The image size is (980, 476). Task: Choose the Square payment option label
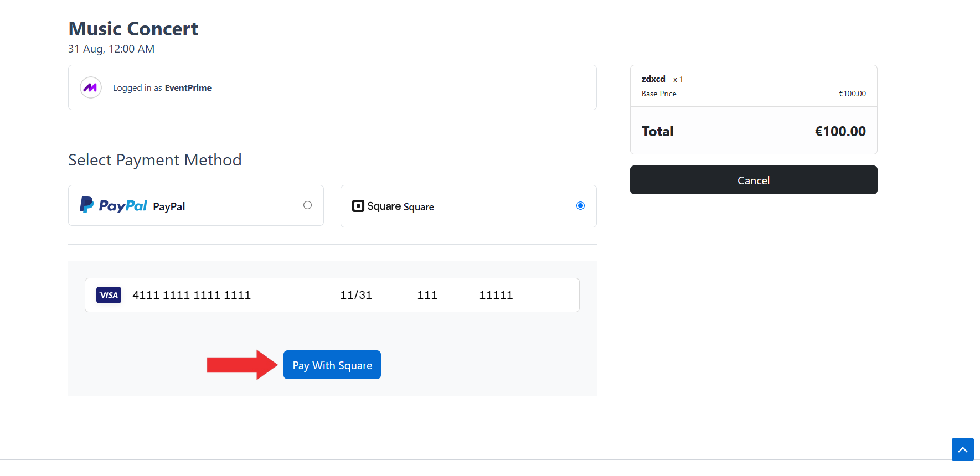419,207
